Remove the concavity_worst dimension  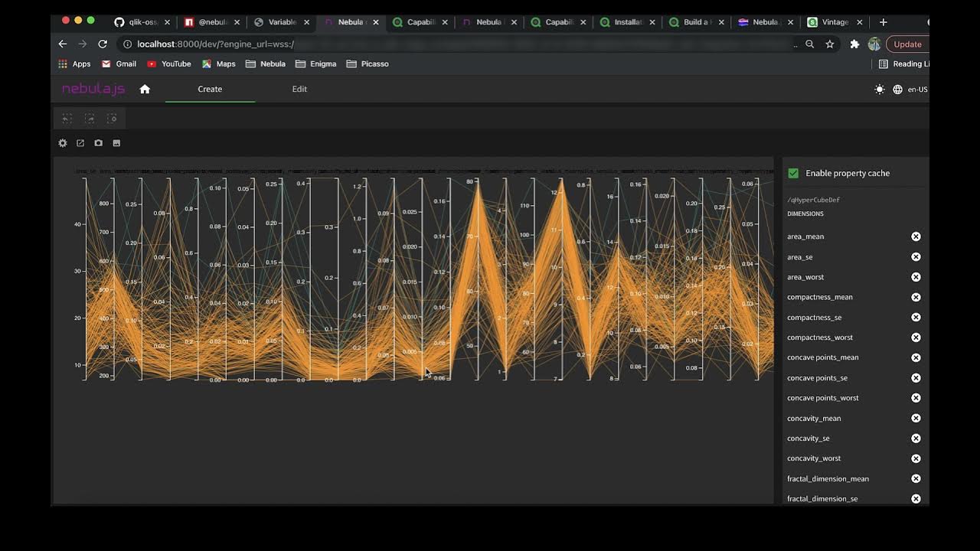(x=916, y=458)
